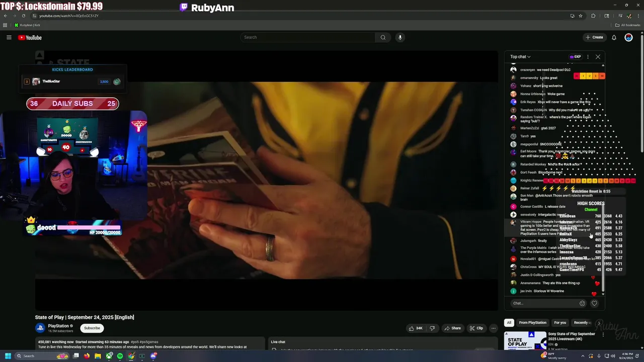Open the YouTube guide hamburger menu
The height and width of the screenshot is (362, 644).
click(x=9, y=37)
